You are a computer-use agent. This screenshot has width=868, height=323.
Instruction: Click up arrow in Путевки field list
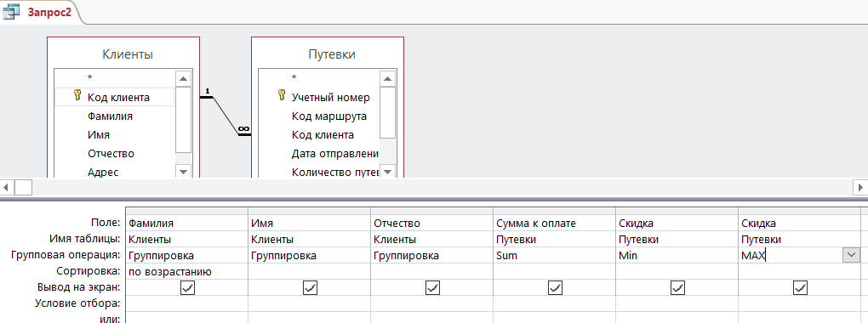click(388, 77)
